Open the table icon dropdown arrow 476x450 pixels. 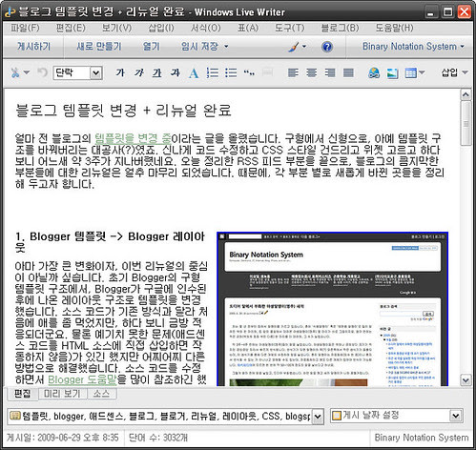pos(422,73)
